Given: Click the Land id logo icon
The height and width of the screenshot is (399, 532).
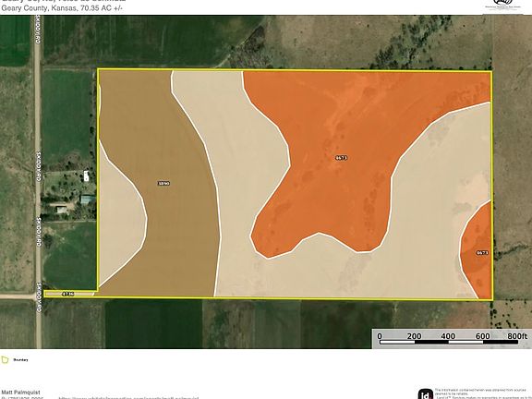Looking at the screenshot, I should click(x=425, y=393).
